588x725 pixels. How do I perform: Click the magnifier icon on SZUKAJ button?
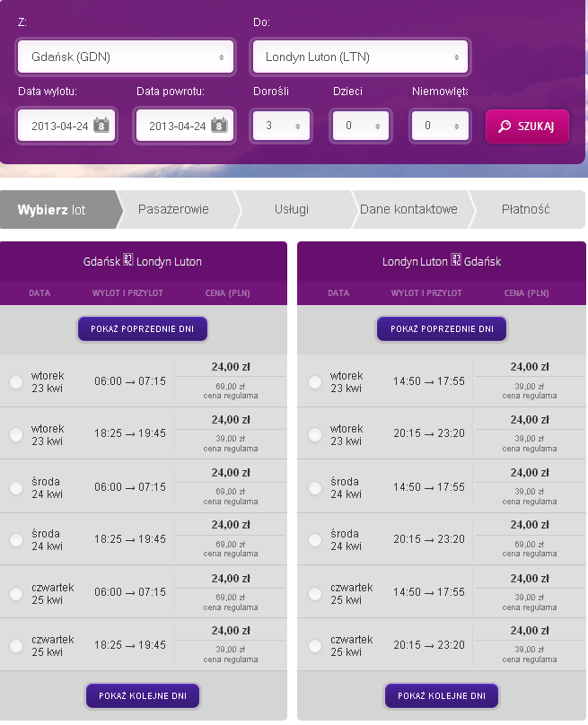click(505, 127)
